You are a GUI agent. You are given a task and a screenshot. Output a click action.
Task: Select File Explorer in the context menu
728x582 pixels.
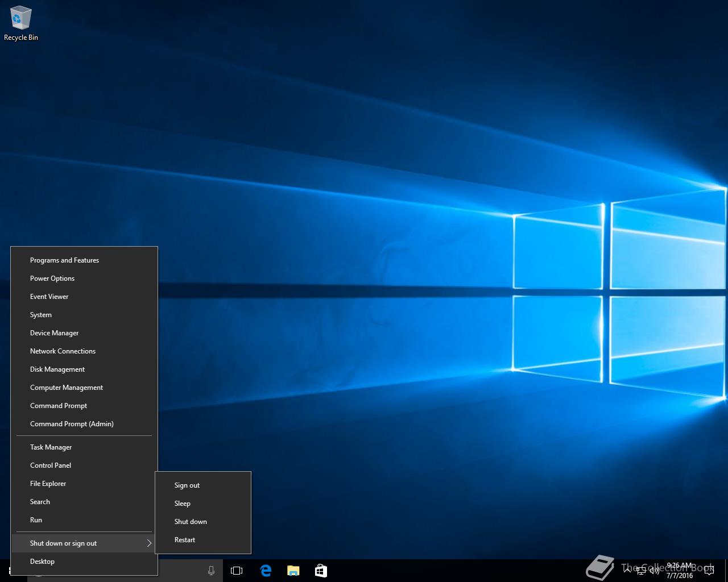[x=84, y=484]
